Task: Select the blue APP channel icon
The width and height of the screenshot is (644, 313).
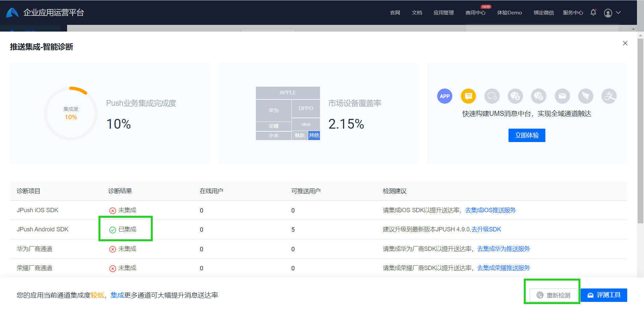Action: tap(445, 96)
